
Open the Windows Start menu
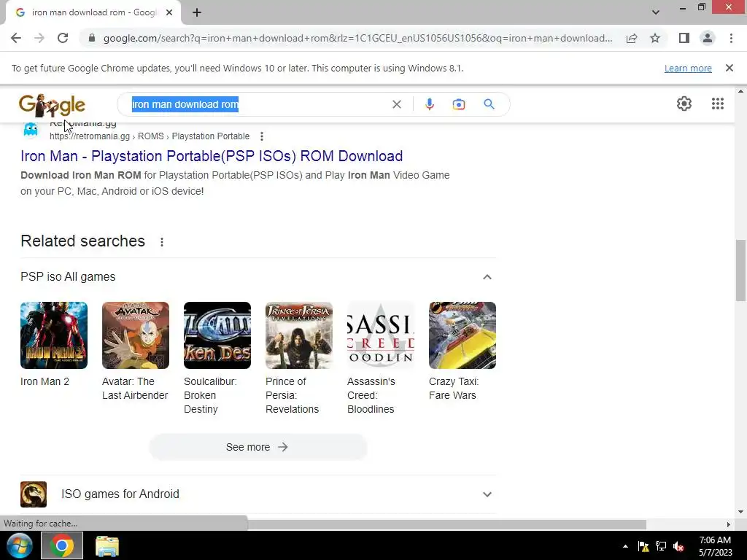click(19, 545)
